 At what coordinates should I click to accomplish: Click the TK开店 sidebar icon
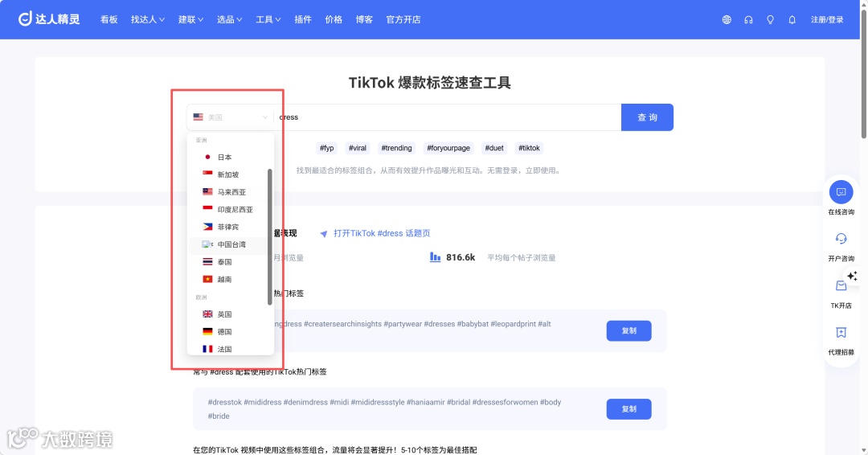[841, 285]
